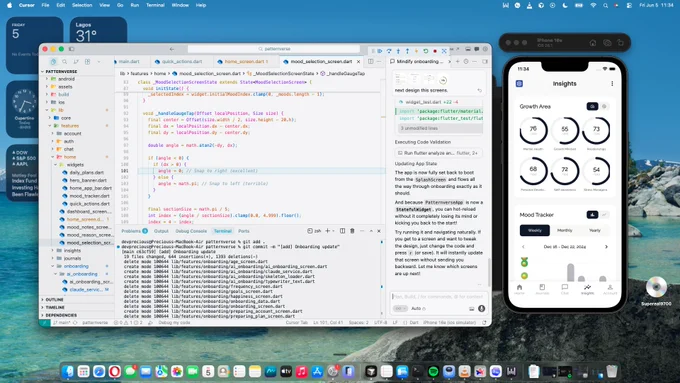680x383 pixels.
Task: Click the Flutter Hot Reload lightning icon
Action: pos(416,51)
